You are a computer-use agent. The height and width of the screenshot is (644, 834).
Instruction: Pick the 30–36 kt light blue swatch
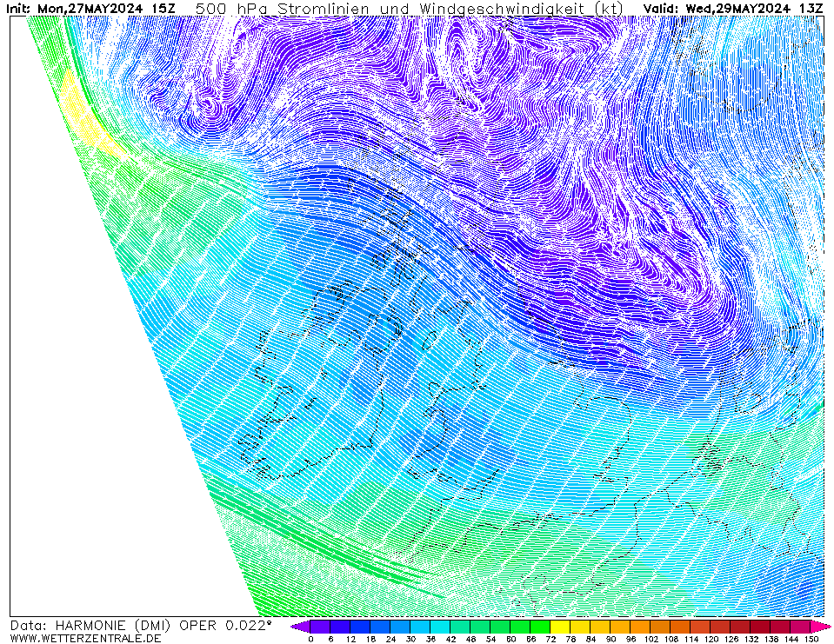[421, 627]
